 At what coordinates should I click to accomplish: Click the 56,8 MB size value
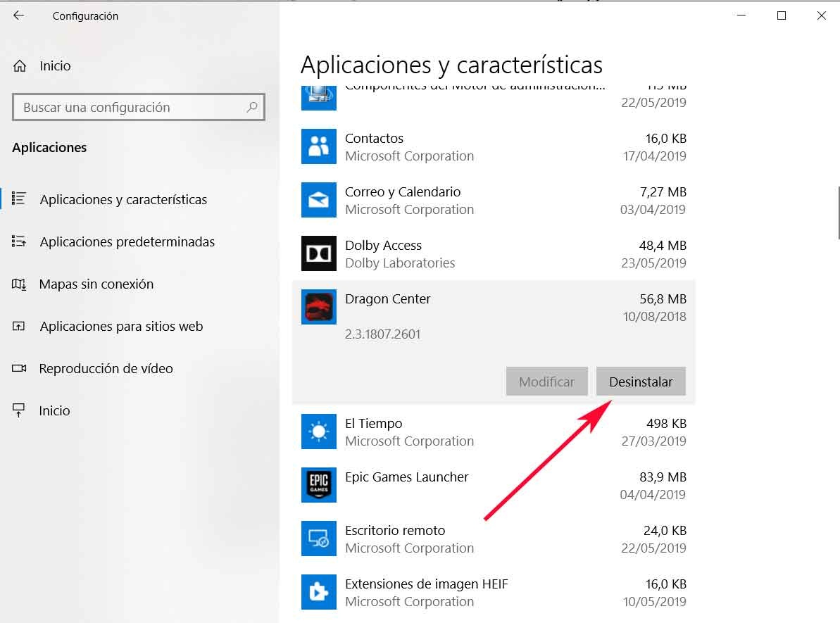coord(663,299)
